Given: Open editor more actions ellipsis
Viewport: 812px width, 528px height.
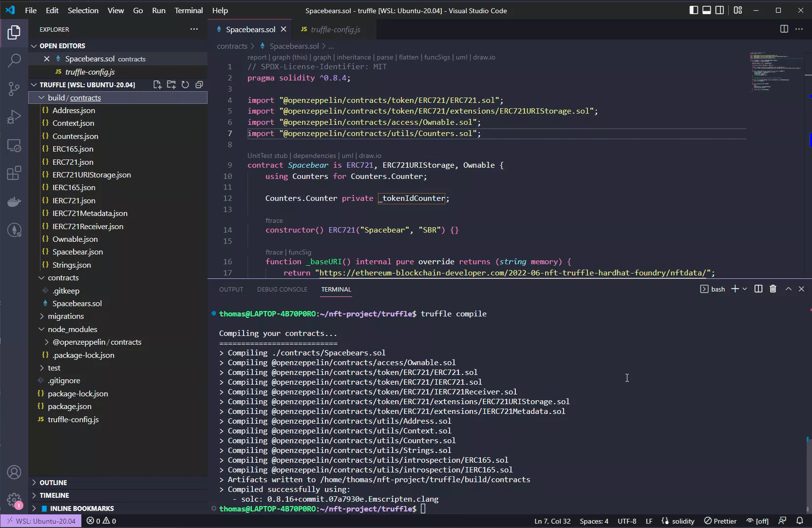Looking at the screenshot, I should click(799, 29).
